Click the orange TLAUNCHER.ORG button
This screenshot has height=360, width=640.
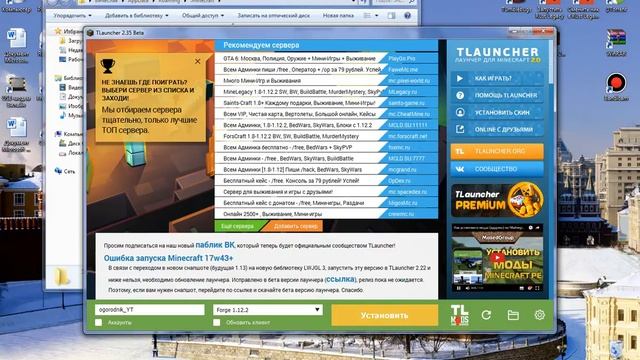tap(497, 151)
